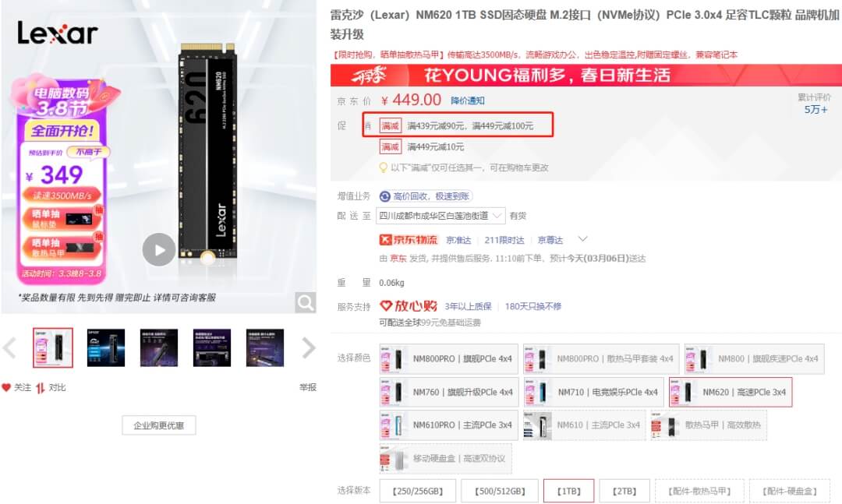Open the delivery address dropdown 四川成都市
The image size is (842, 504).
440,216
